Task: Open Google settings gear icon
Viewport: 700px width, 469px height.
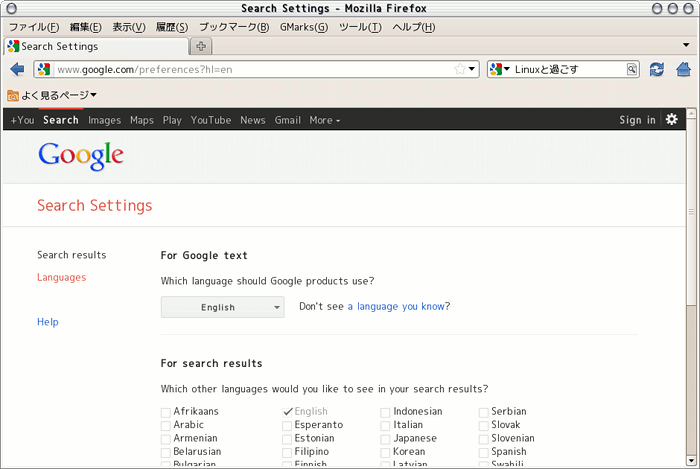Action: click(x=672, y=119)
